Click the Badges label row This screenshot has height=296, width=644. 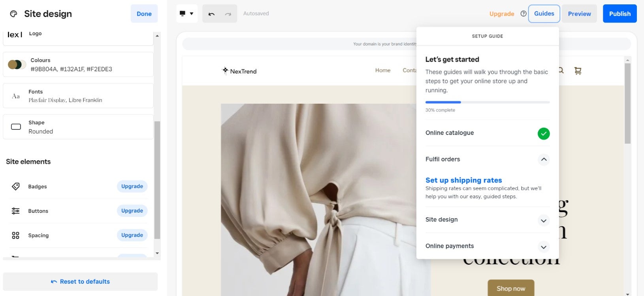click(78, 186)
